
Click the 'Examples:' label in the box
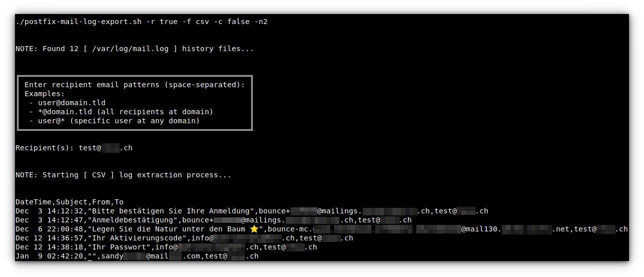click(x=45, y=94)
